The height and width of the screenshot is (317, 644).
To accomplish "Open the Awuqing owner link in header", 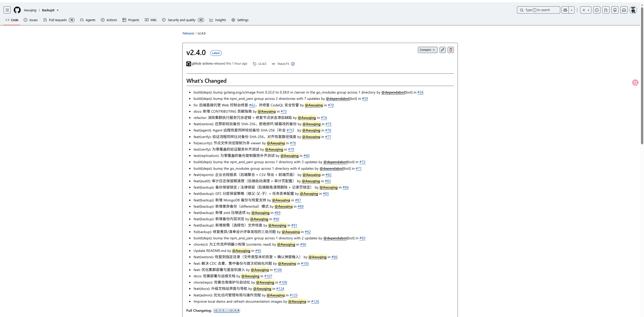I will (x=30, y=10).
